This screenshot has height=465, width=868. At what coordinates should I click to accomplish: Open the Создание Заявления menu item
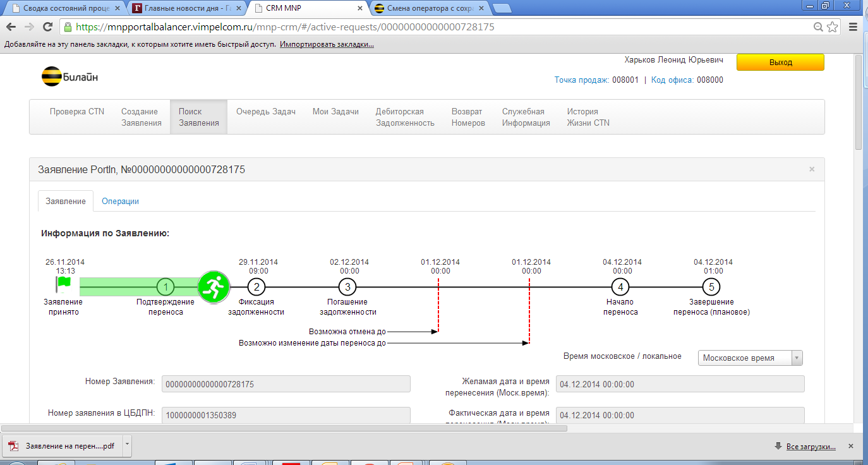coord(142,117)
